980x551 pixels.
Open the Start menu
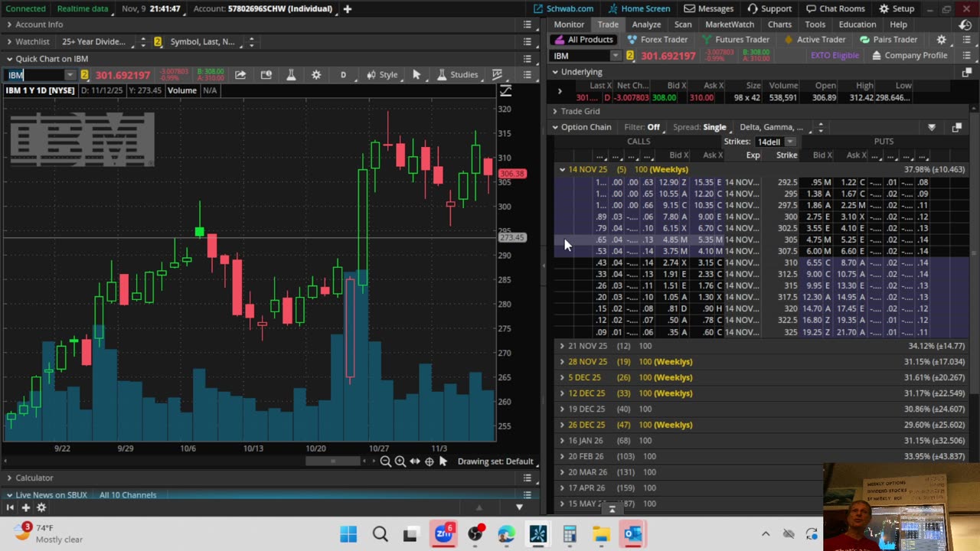coord(348,534)
